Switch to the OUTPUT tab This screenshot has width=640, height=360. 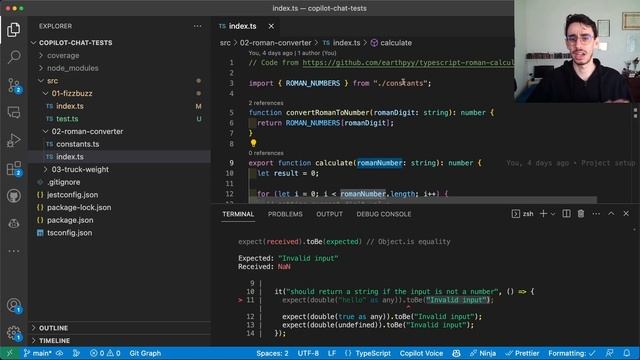(x=329, y=214)
